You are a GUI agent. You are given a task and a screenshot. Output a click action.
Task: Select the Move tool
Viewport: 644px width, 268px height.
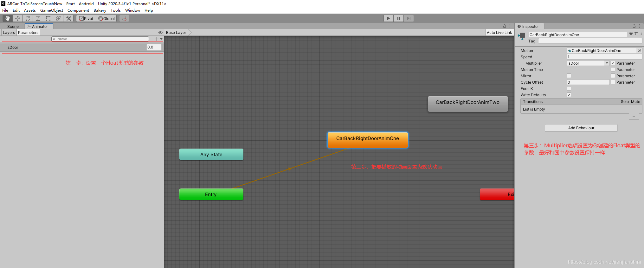[18, 18]
